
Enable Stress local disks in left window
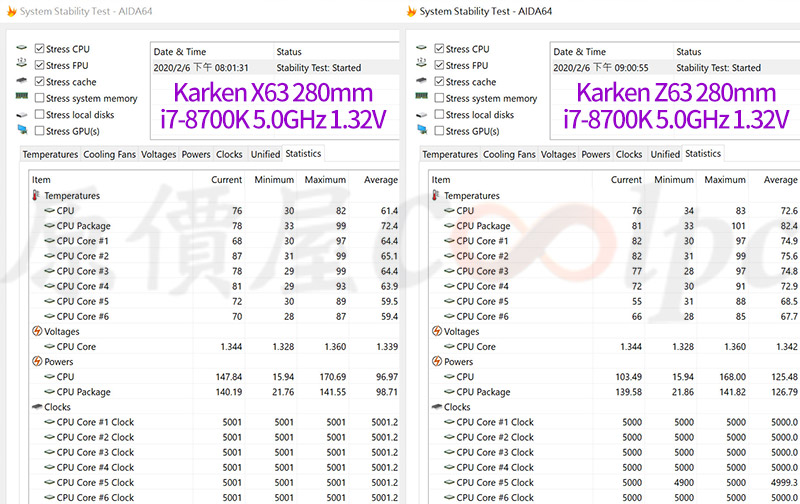tap(39, 115)
